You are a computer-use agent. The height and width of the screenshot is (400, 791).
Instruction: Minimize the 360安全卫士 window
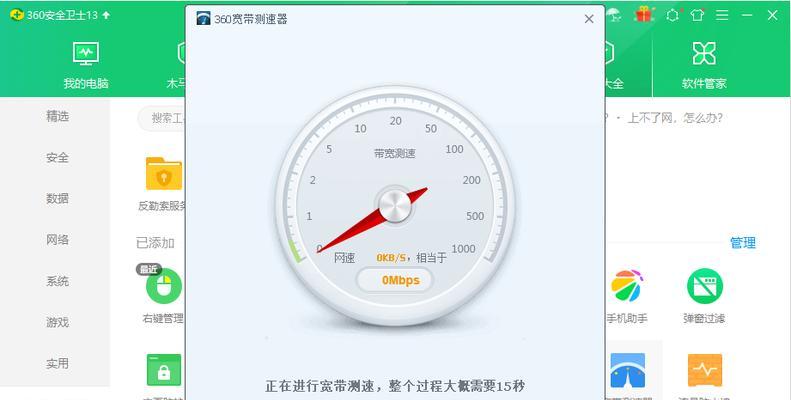(747, 15)
